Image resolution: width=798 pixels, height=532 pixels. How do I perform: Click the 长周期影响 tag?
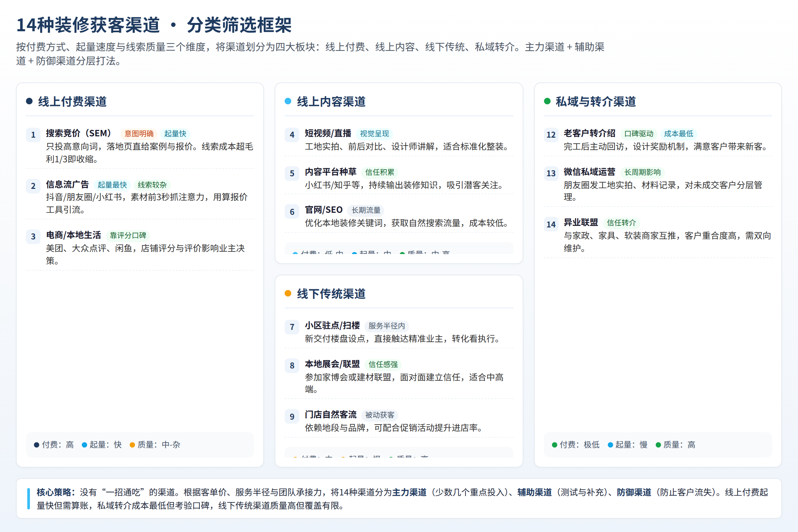pos(643,172)
